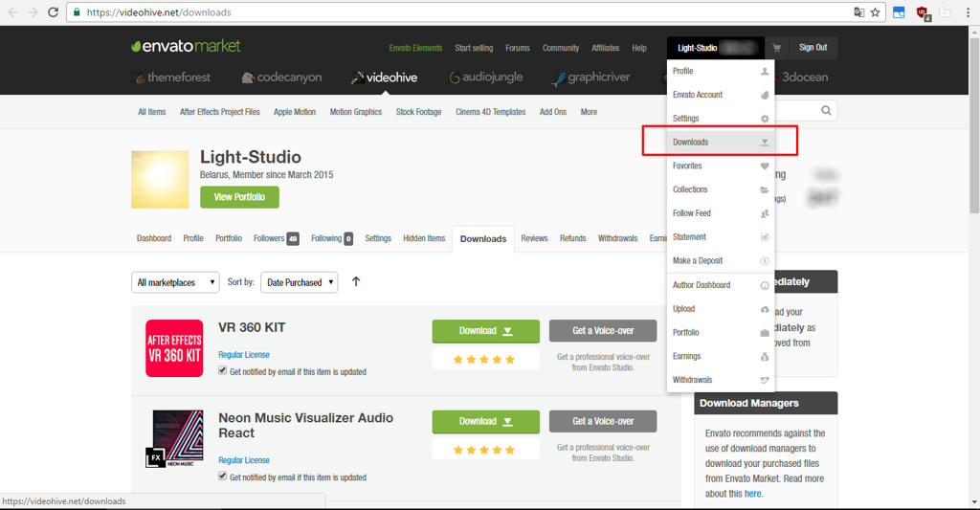Open the Chrome three-dot menu

point(967,12)
